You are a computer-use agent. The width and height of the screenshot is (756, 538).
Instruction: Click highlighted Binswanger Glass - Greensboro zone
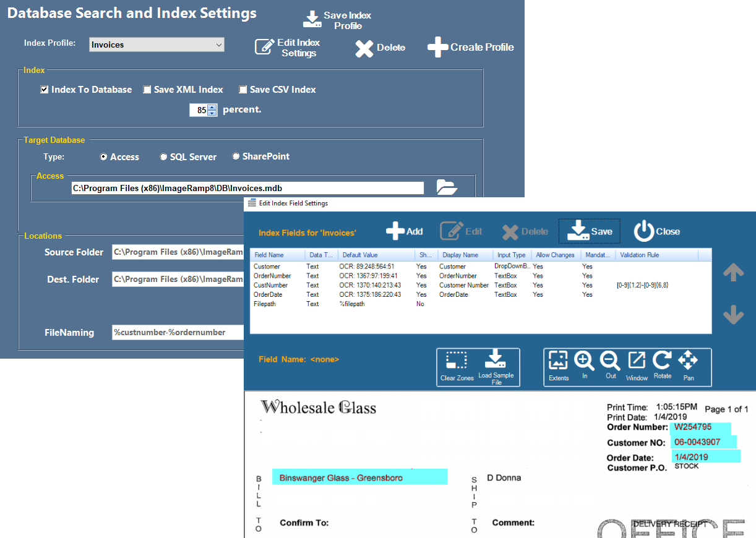point(359,477)
